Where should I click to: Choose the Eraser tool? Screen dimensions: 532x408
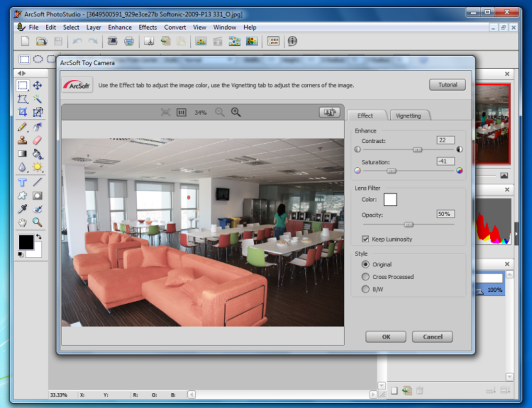(38, 140)
